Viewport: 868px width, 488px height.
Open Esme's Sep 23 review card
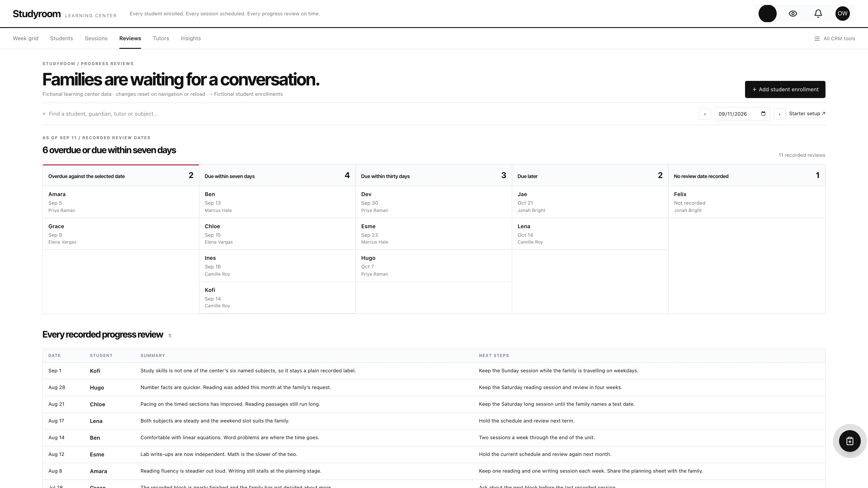point(434,234)
